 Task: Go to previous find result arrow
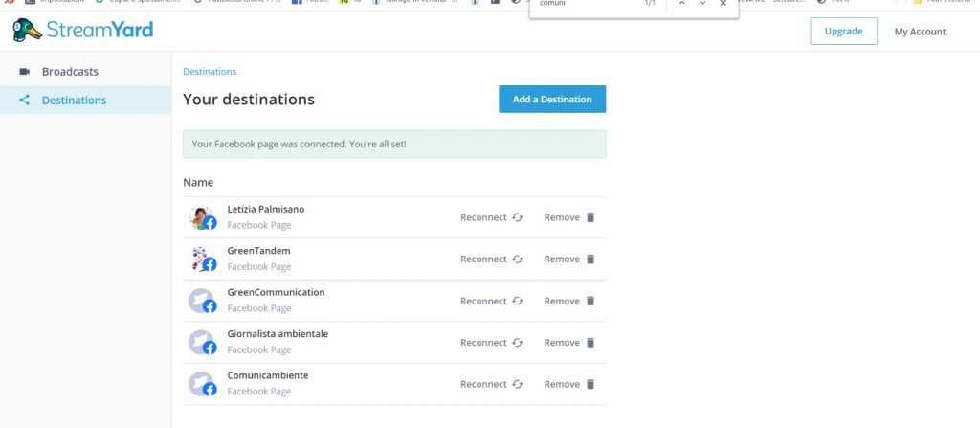681,4
